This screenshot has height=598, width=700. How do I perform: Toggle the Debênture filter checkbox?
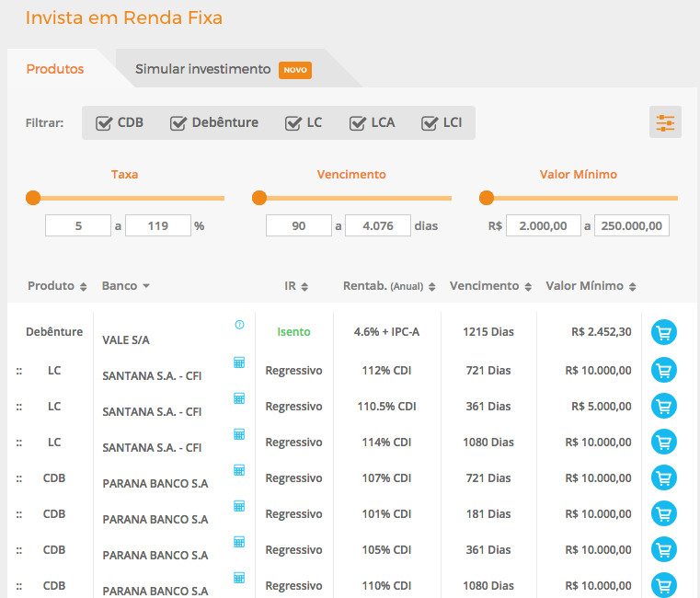[178, 123]
